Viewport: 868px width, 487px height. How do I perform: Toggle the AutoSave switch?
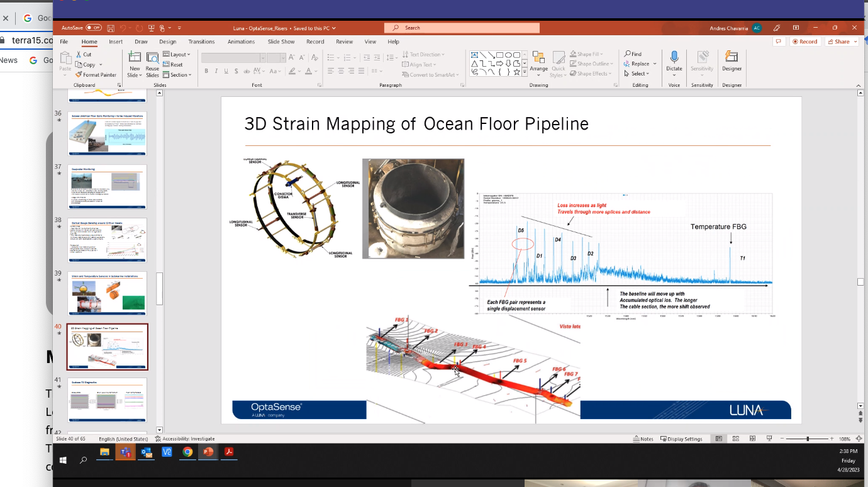pos(94,28)
